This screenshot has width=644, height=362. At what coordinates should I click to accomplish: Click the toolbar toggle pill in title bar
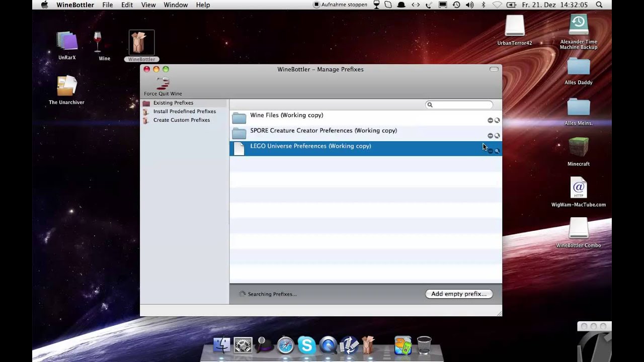pyautogui.click(x=494, y=69)
